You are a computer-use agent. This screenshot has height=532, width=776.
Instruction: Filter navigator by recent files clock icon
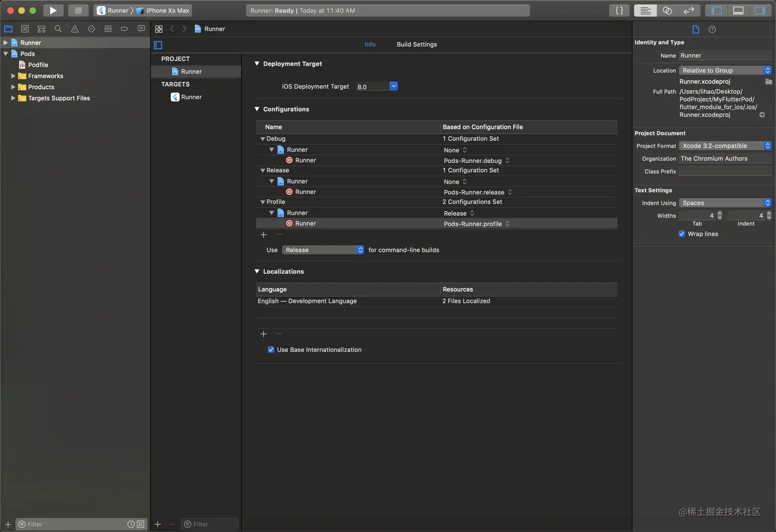(131, 524)
